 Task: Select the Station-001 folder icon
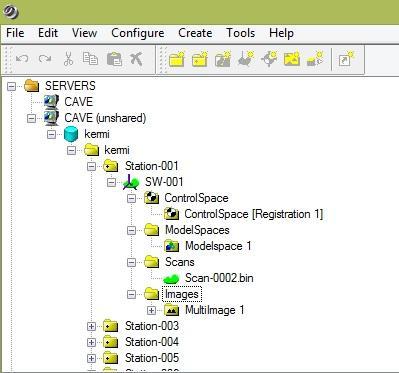coord(111,166)
